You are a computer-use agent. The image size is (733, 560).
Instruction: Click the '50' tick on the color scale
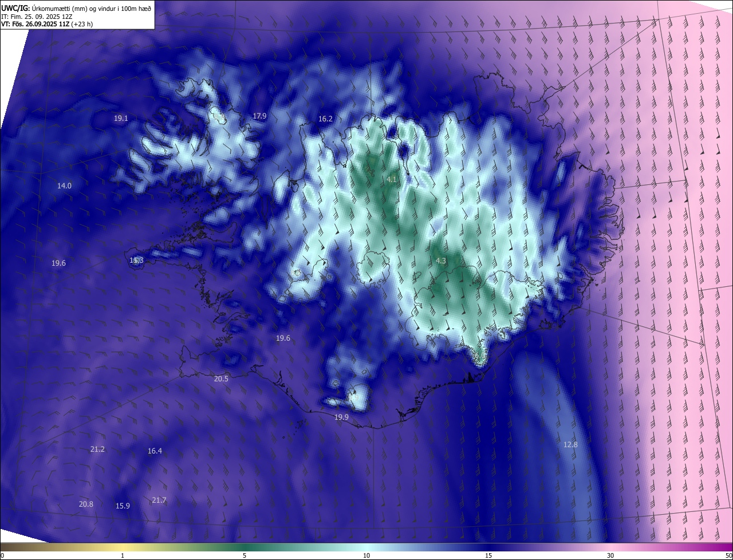click(x=728, y=556)
